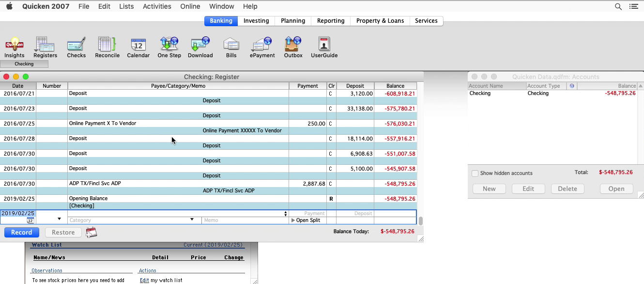Select the ADP TX/Fincl Svc ADP payee row
This screenshot has width=644, height=284.
point(208,187)
